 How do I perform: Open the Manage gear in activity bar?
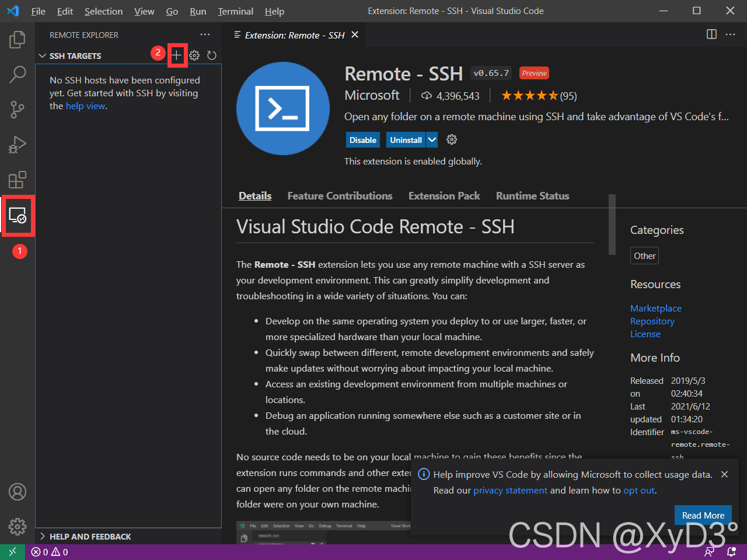point(18,527)
